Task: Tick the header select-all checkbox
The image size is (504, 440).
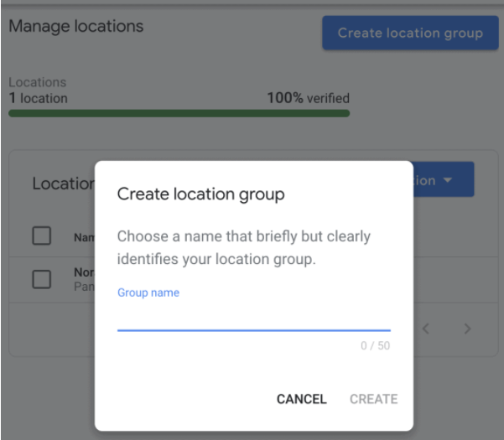Action: click(41, 236)
